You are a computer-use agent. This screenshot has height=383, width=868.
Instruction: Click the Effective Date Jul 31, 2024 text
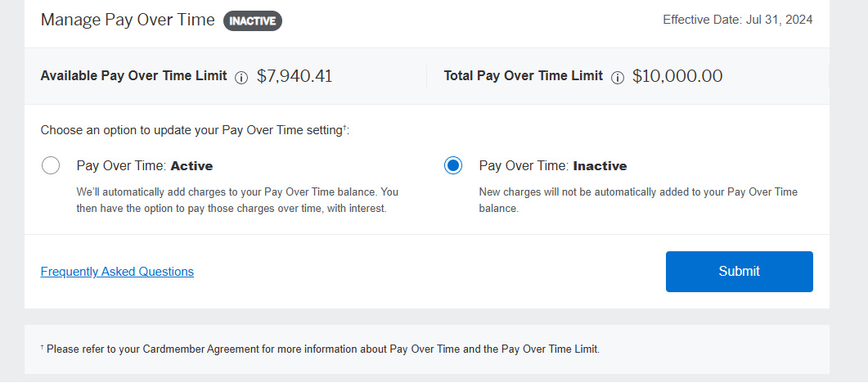(x=737, y=20)
